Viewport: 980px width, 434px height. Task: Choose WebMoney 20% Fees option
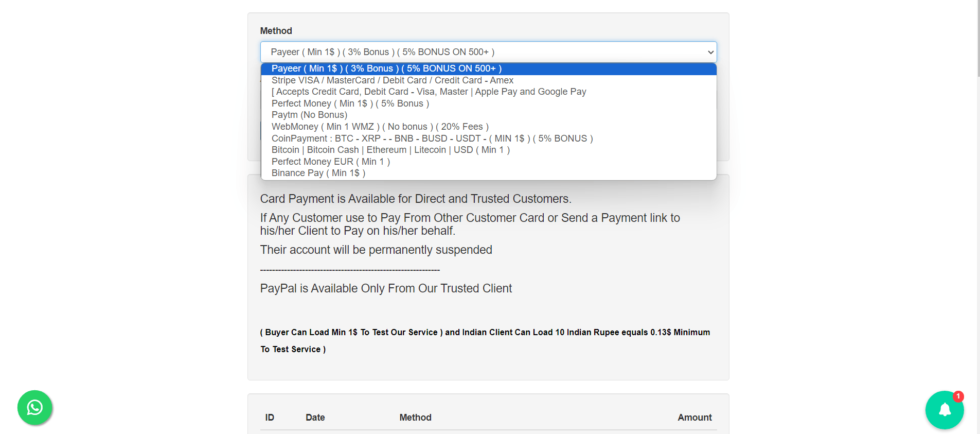(x=380, y=127)
